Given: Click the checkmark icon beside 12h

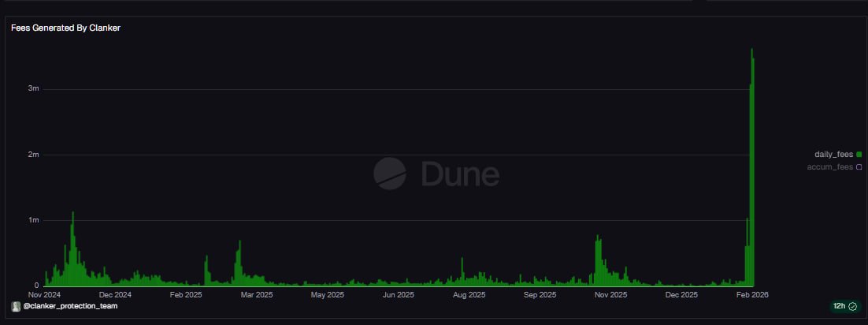Looking at the screenshot, I should coord(852,306).
